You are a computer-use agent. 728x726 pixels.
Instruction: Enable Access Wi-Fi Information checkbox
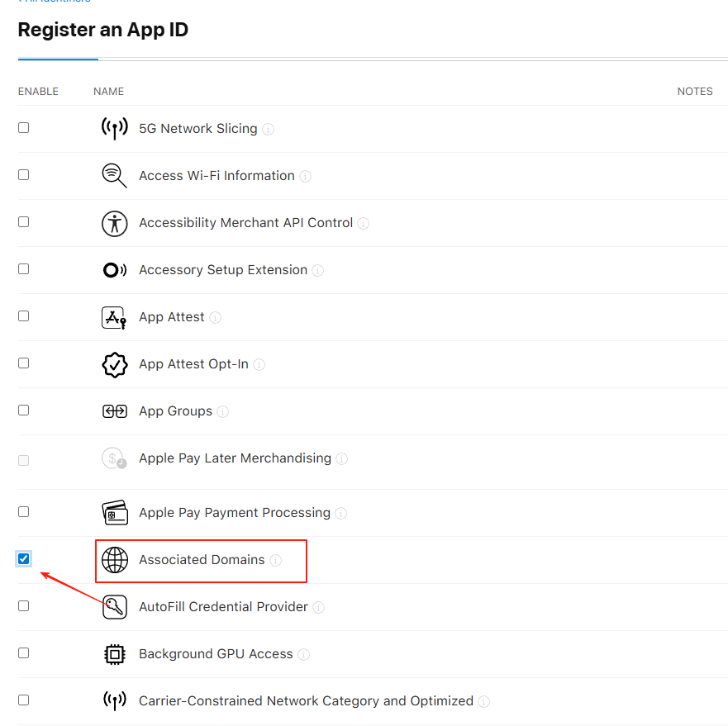(24, 174)
